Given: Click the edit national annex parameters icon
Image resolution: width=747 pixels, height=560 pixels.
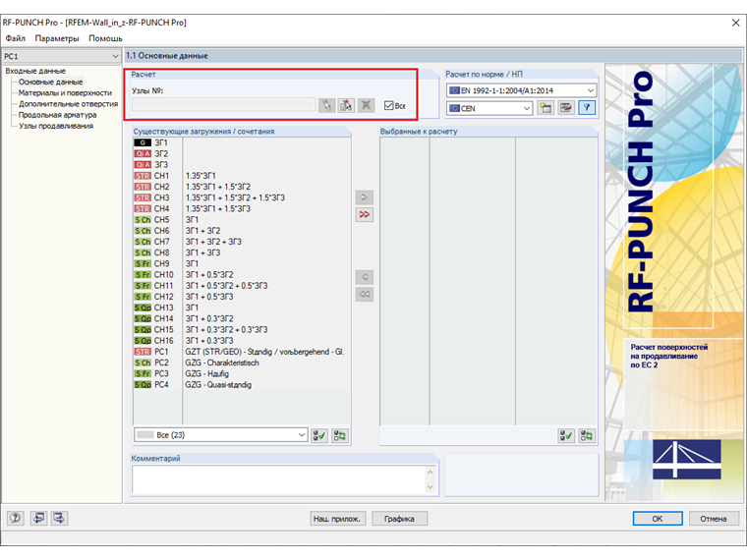Looking at the screenshot, I should point(566,108).
